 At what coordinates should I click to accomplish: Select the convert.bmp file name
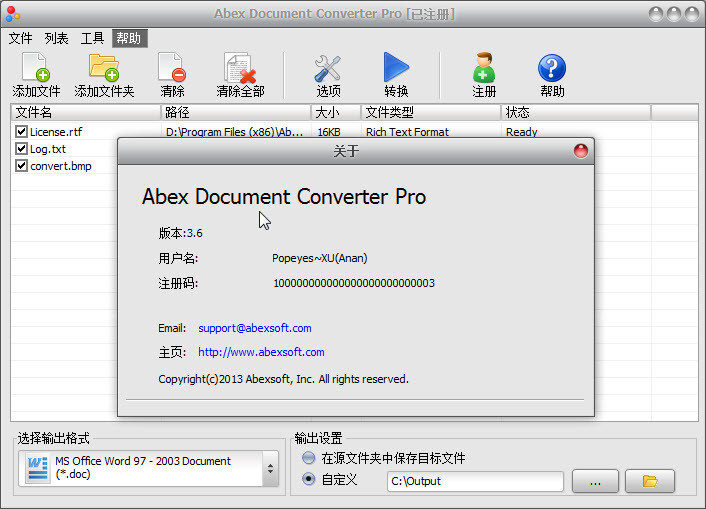click(x=61, y=166)
